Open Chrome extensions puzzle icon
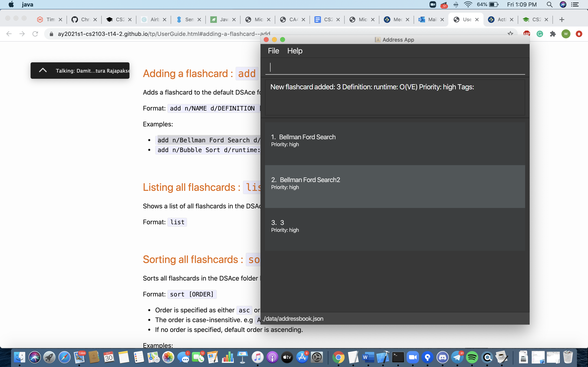 click(553, 34)
